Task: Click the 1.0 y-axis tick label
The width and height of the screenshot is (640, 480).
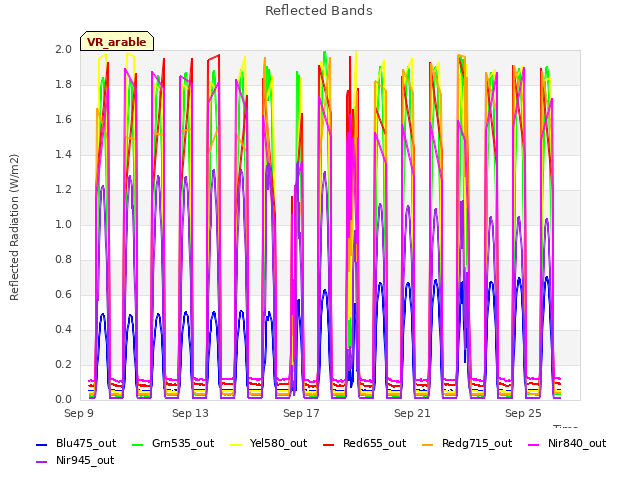Action: click(x=64, y=224)
